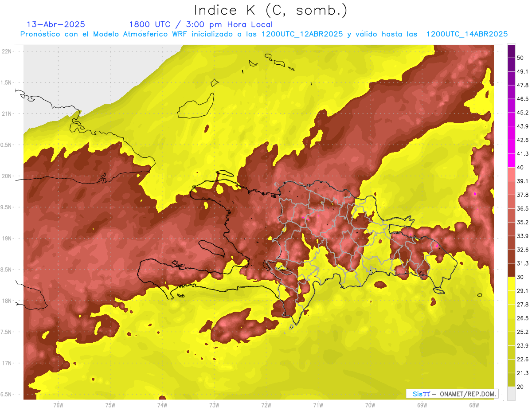
Task: Click the '73W' longitude label
Action: tap(214, 405)
